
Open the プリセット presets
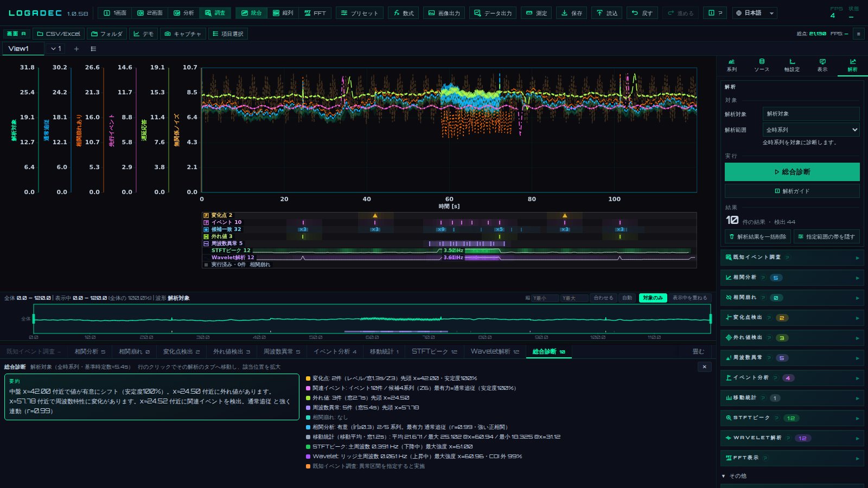[359, 13]
